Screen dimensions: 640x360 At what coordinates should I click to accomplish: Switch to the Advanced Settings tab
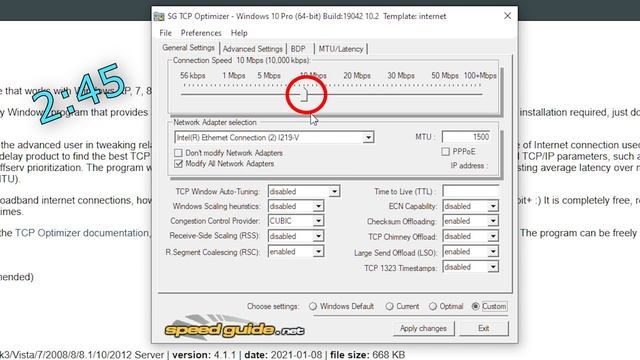pyautogui.click(x=253, y=49)
